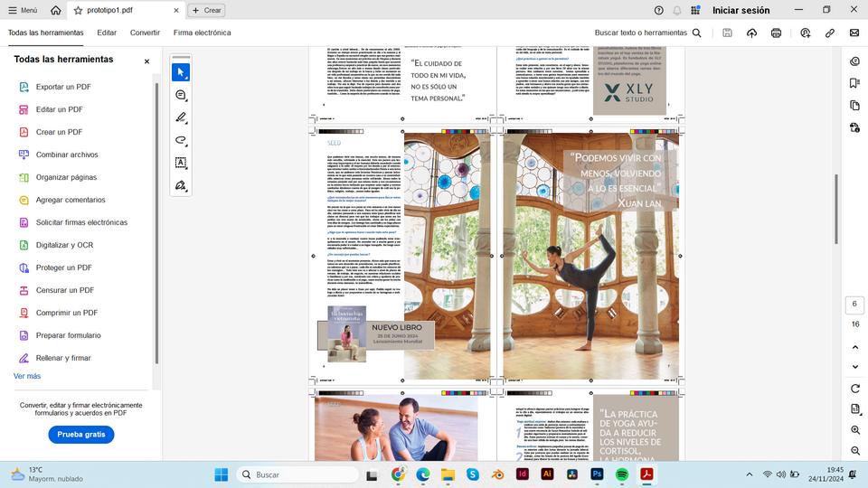Go to next page arrow
Viewport: 868px width, 488px height.
click(x=855, y=366)
